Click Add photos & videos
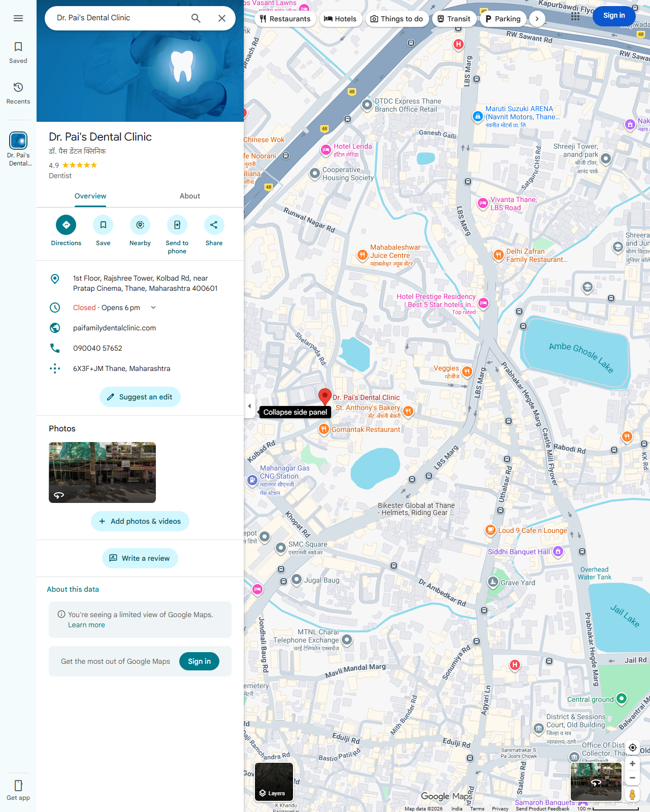650x812 pixels. click(x=140, y=521)
